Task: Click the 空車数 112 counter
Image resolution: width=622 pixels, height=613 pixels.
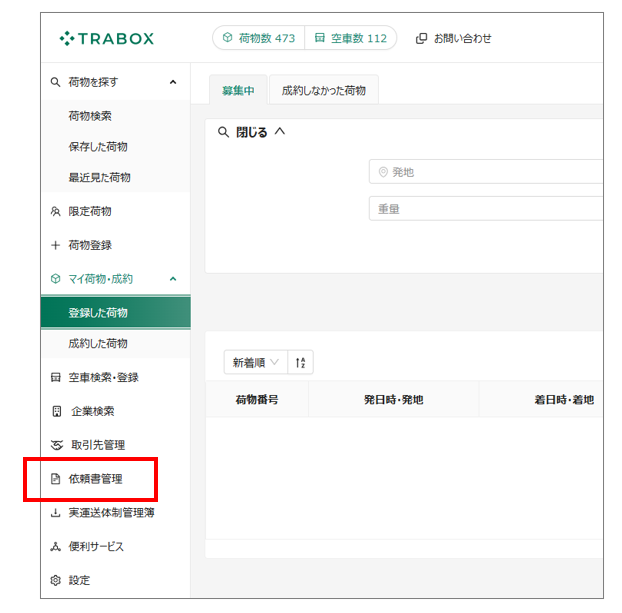Action: pyautogui.click(x=351, y=38)
